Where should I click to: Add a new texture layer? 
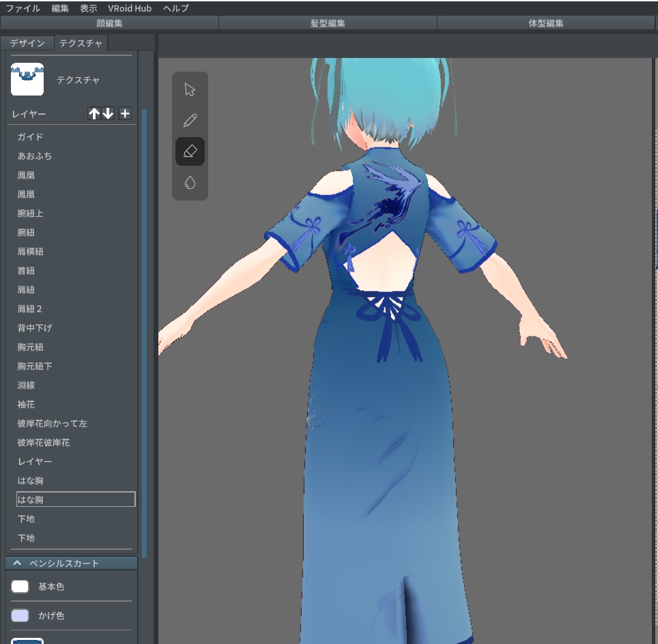pyautogui.click(x=125, y=114)
